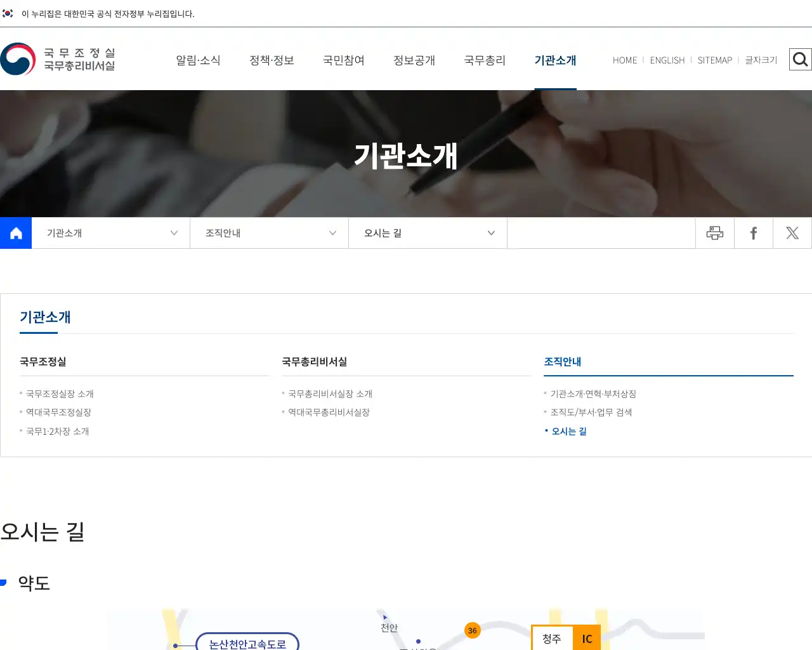Click the 청주 IC map label
Image resolution: width=812 pixels, height=650 pixels.
[566, 639]
